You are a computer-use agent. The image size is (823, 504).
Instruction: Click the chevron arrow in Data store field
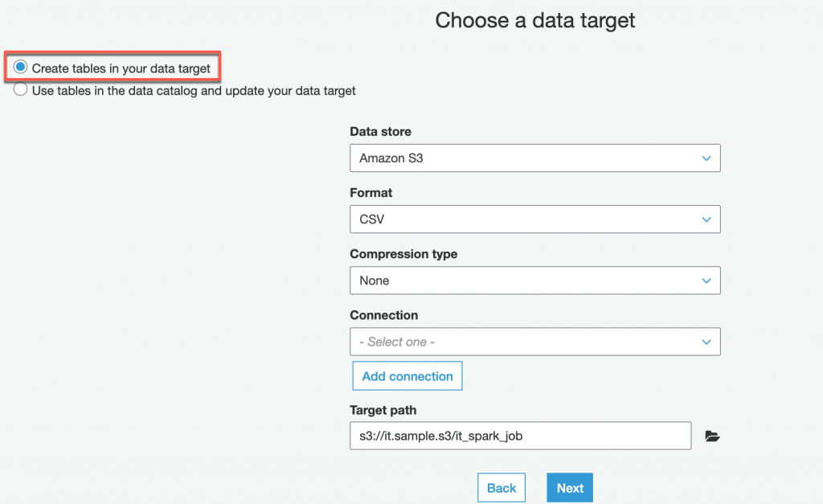click(706, 158)
